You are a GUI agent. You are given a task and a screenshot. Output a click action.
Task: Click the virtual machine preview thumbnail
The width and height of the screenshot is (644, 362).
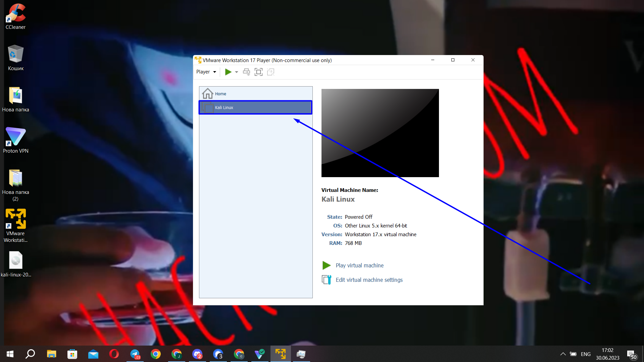[380, 133]
